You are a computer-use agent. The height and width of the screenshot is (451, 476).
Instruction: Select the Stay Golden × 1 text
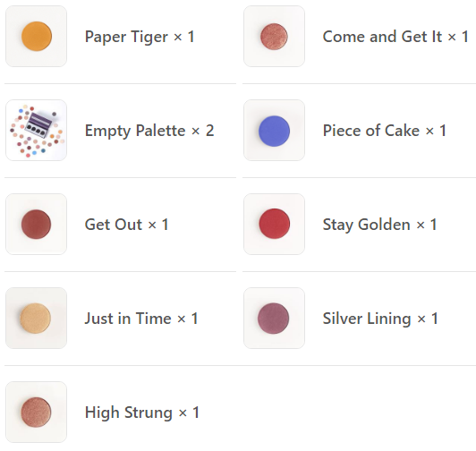[379, 225]
